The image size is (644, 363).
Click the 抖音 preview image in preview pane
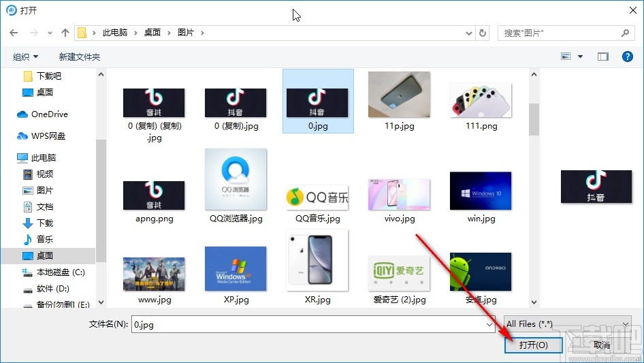click(596, 187)
